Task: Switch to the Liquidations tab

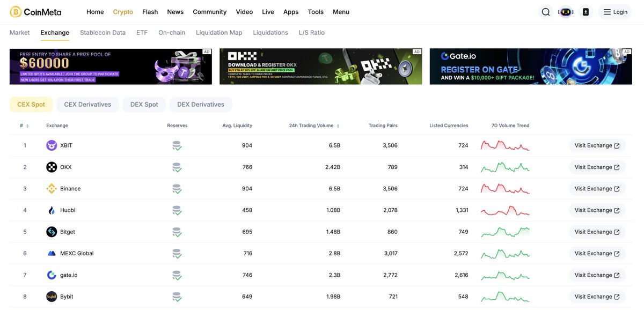Action: tap(270, 33)
